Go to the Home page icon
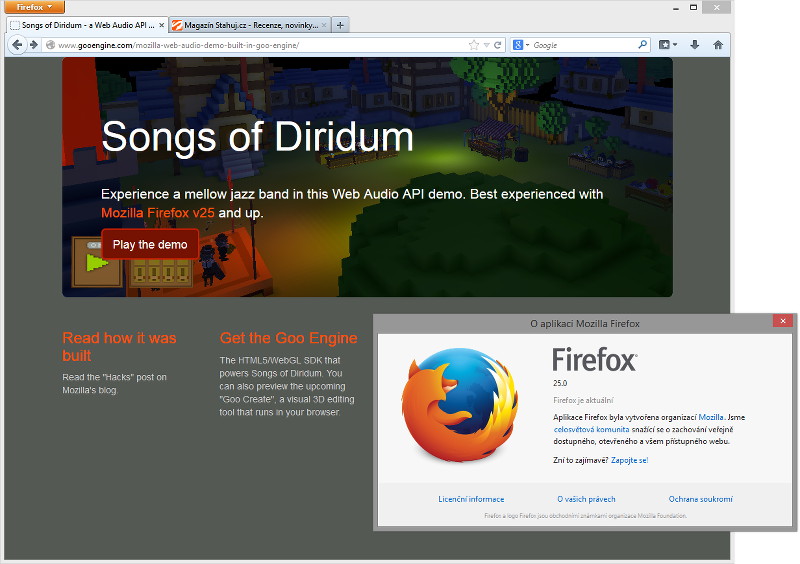 718,45
